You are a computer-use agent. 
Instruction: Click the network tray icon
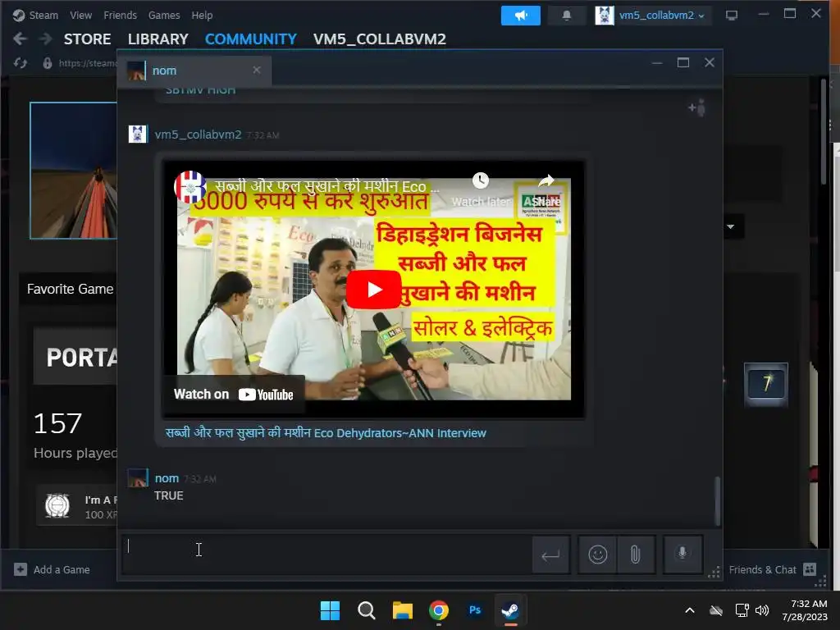[x=742, y=610]
